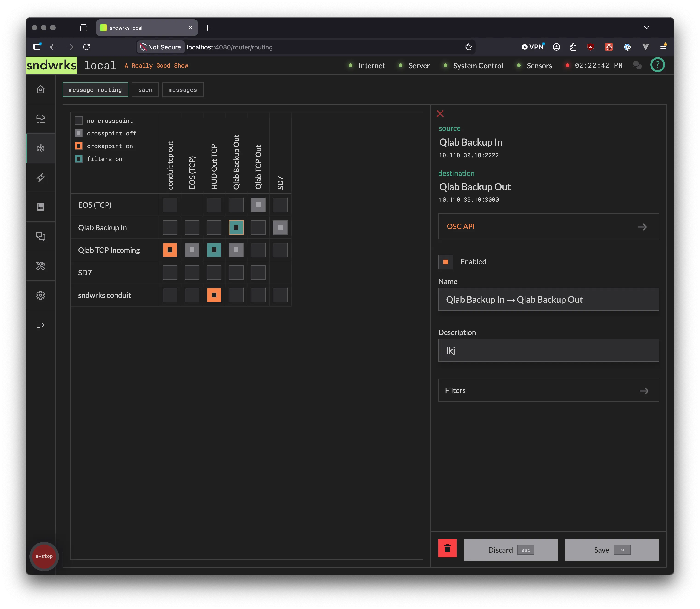Expand the OSC API section
700x609 pixels.
click(548, 226)
